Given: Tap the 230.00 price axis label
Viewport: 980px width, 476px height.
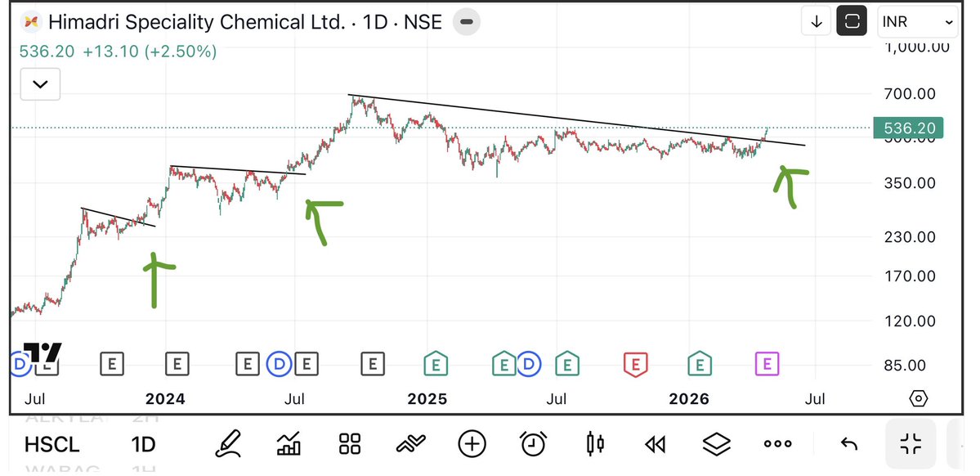Looking at the screenshot, I should click(x=910, y=237).
